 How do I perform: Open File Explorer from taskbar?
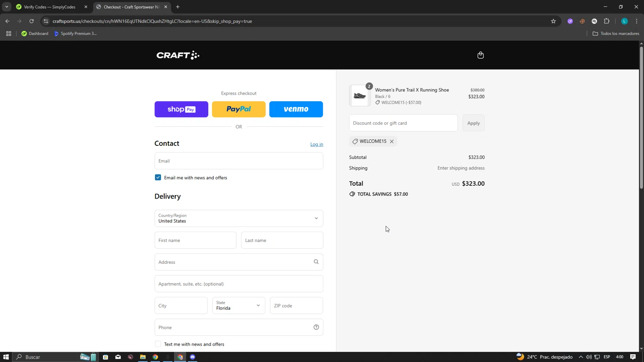[143, 357]
